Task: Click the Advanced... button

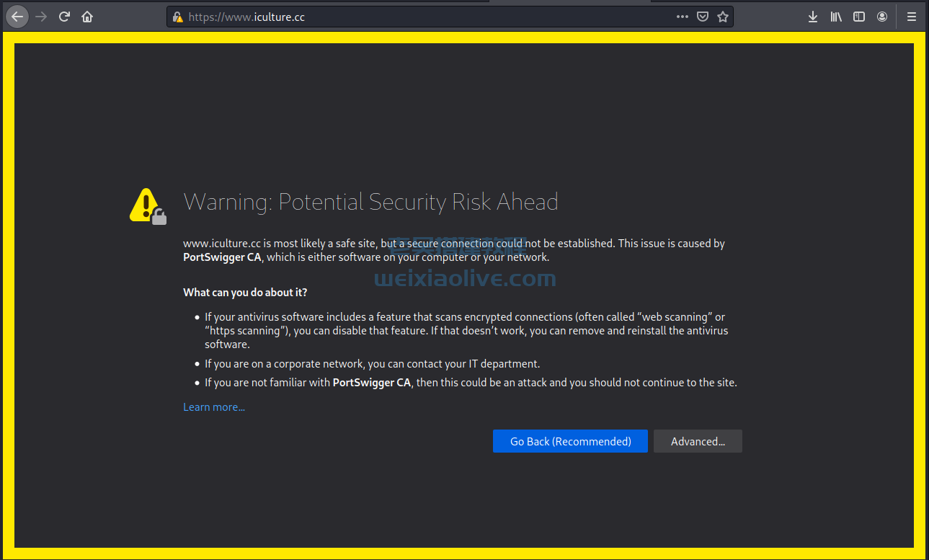Action: tap(698, 441)
